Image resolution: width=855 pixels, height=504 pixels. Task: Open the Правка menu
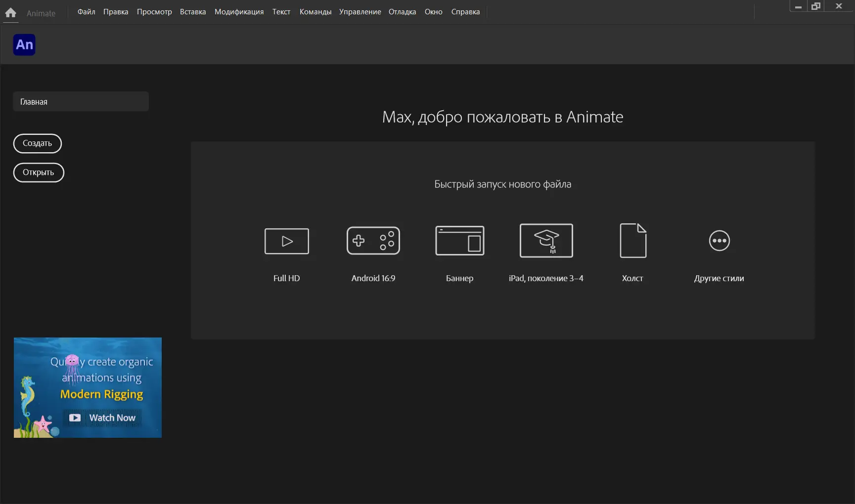coord(116,12)
